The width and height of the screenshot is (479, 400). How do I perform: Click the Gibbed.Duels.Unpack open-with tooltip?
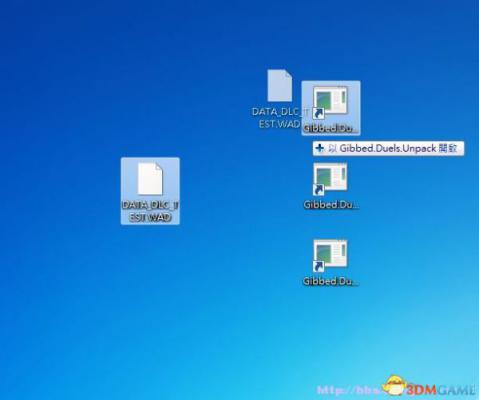tap(388, 148)
